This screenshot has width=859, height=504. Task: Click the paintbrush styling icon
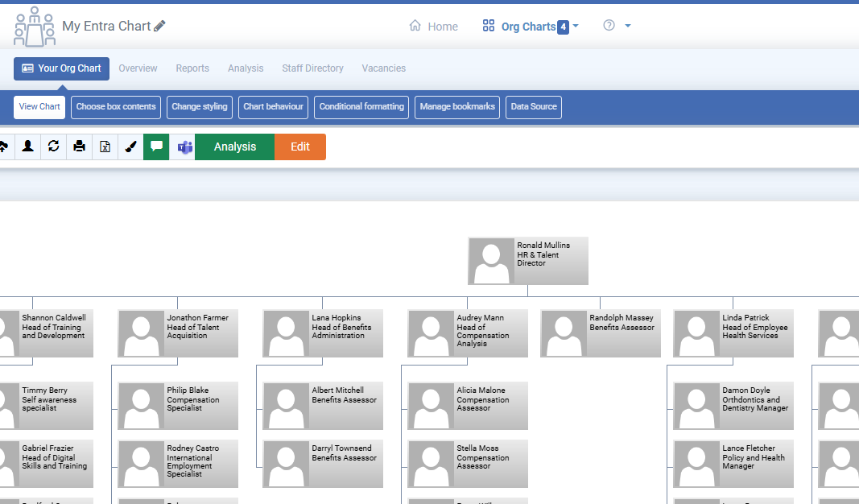pos(131,147)
